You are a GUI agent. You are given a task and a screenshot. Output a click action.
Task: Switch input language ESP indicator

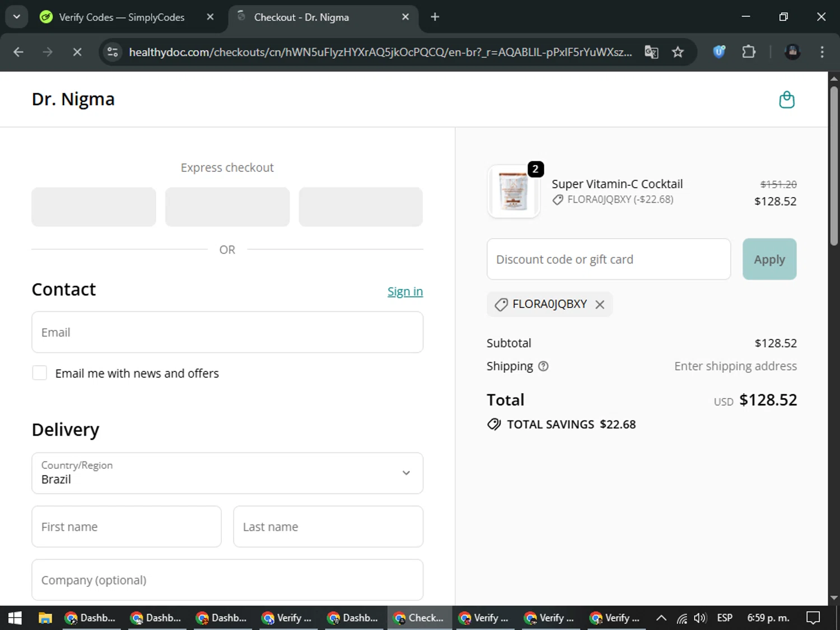tap(725, 618)
